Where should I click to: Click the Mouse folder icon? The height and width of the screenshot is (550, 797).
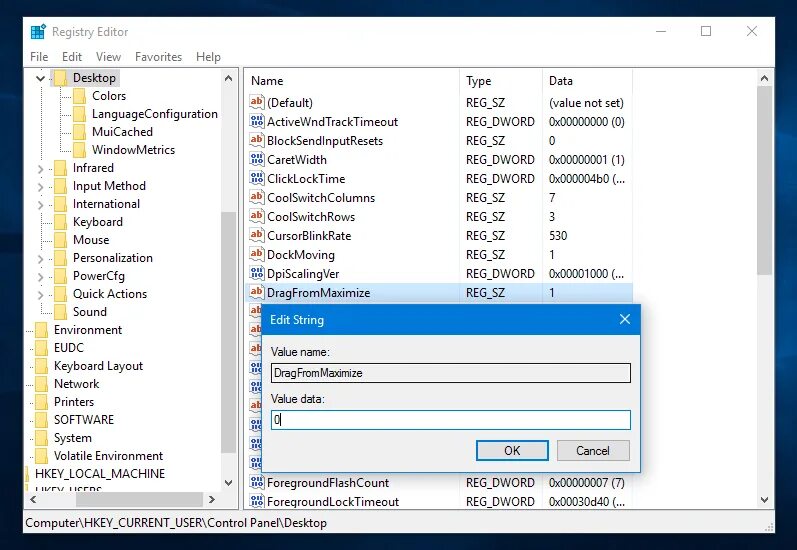tap(60, 240)
